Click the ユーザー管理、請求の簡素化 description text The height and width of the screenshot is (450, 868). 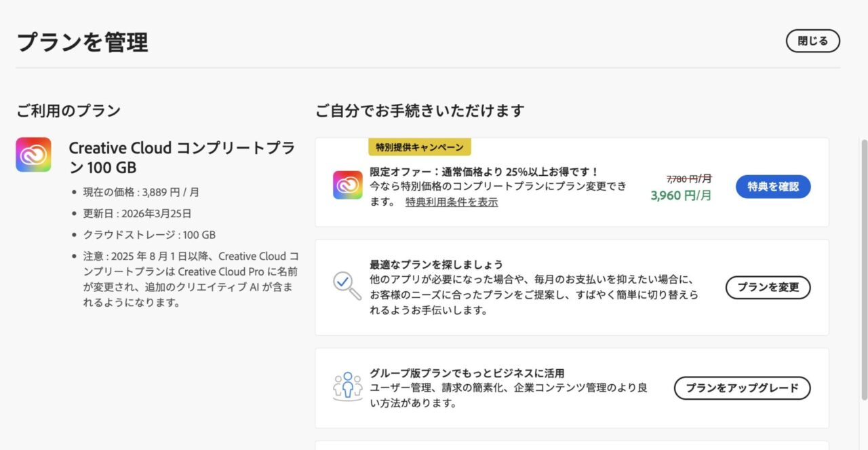click(x=509, y=396)
